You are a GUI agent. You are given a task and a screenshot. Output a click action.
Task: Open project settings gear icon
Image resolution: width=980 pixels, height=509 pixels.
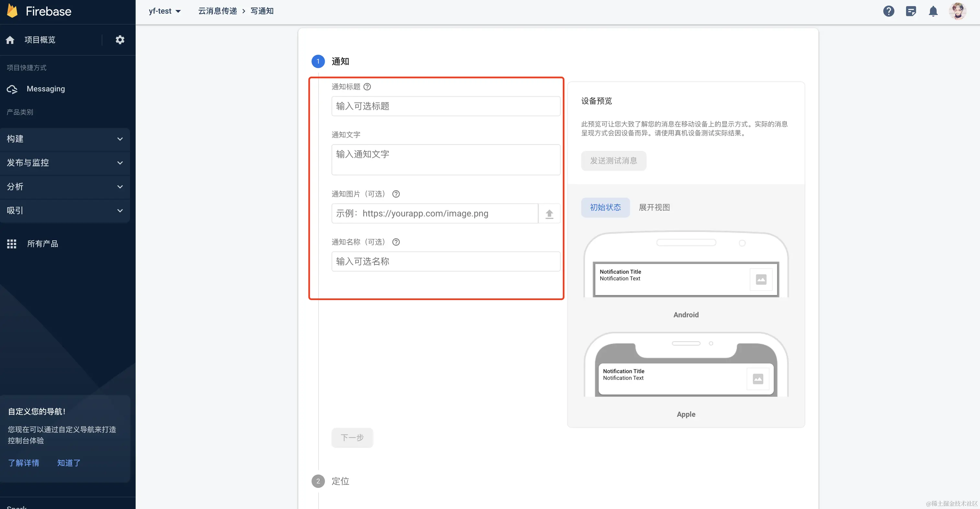120,40
